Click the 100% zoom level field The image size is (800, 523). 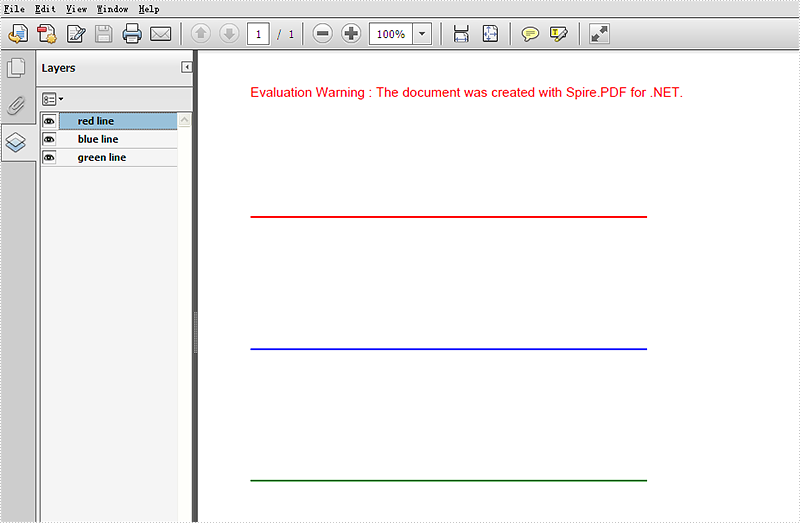click(391, 34)
